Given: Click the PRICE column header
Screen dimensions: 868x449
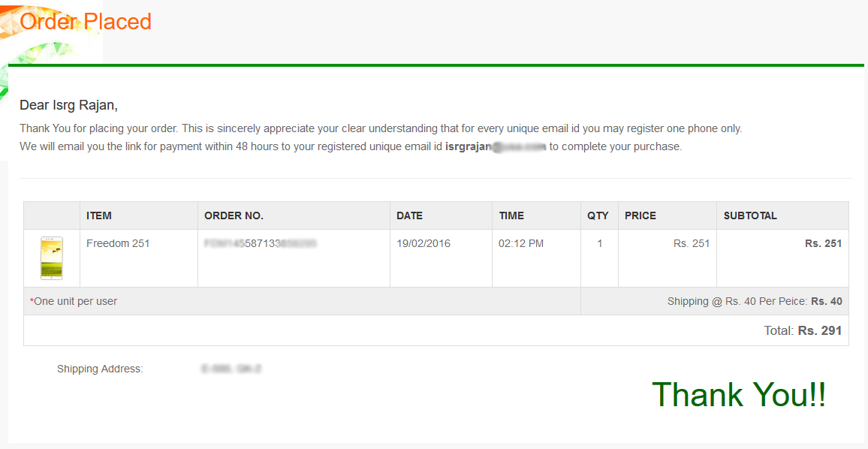Looking at the screenshot, I should point(640,216).
